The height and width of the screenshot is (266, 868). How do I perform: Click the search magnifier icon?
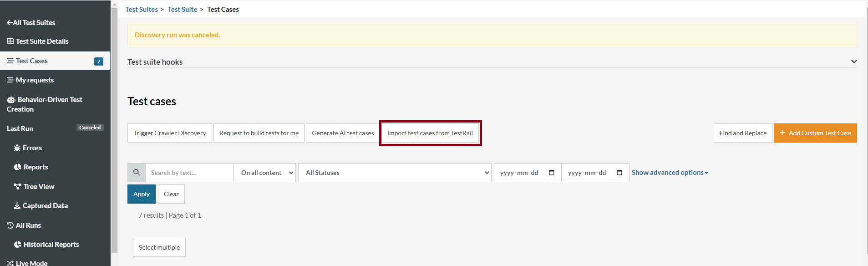point(137,173)
